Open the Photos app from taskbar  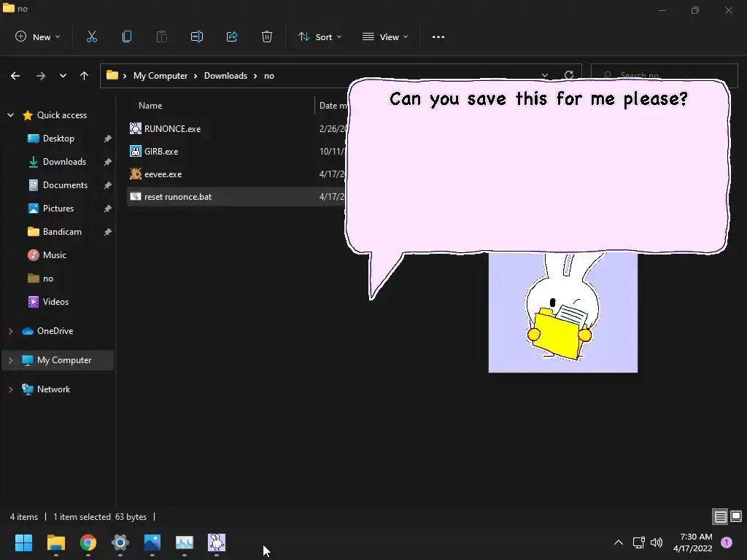[x=152, y=542]
